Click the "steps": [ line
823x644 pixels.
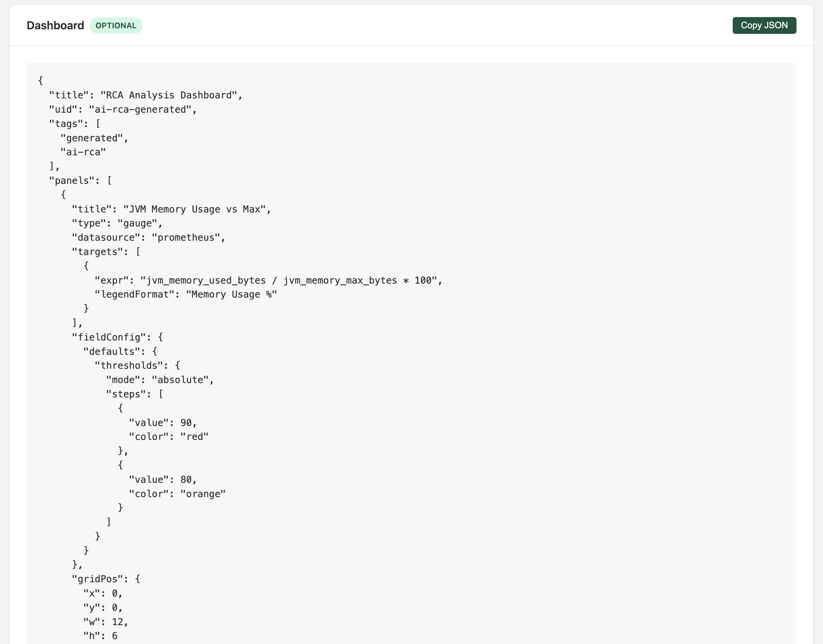pos(135,394)
